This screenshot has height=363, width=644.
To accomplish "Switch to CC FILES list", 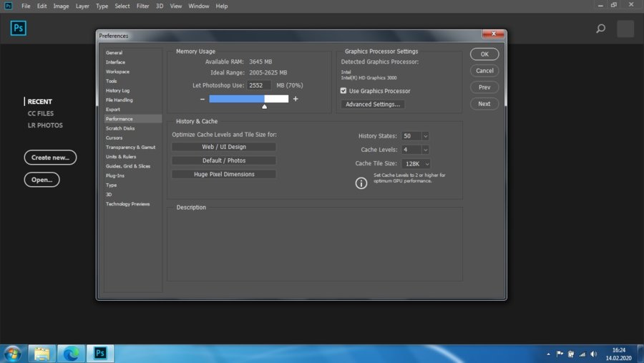I will pyautogui.click(x=41, y=113).
